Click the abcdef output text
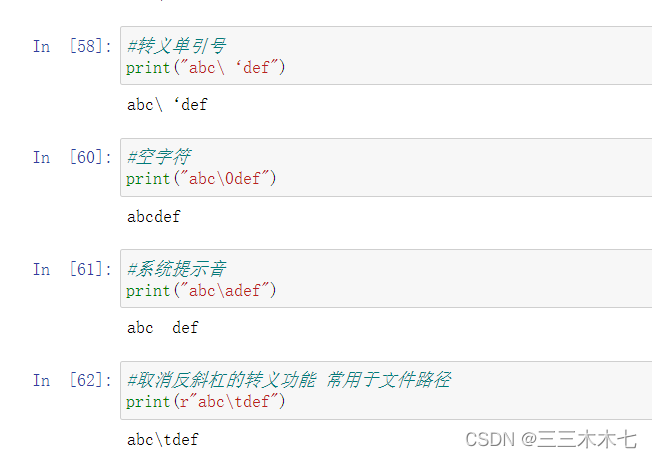 (153, 216)
